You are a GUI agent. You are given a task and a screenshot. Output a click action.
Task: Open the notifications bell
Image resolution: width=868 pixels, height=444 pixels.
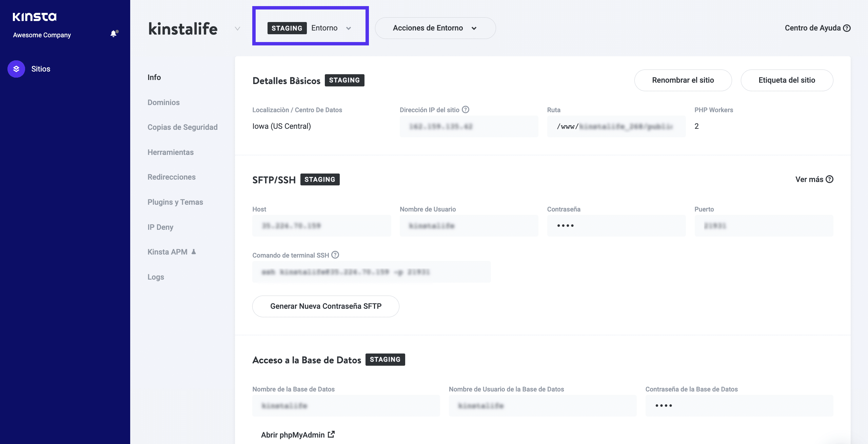114,34
